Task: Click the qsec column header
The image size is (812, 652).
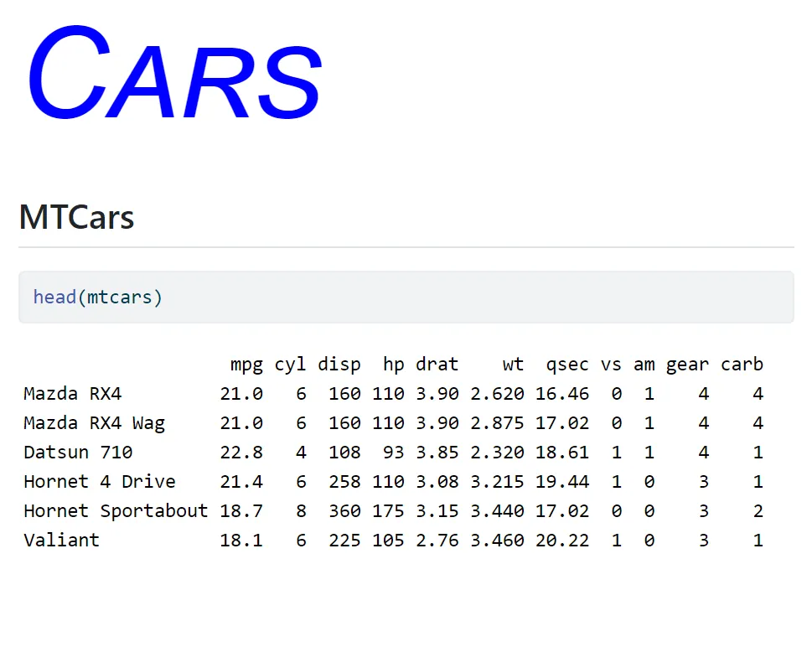Action: tap(567, 365)
